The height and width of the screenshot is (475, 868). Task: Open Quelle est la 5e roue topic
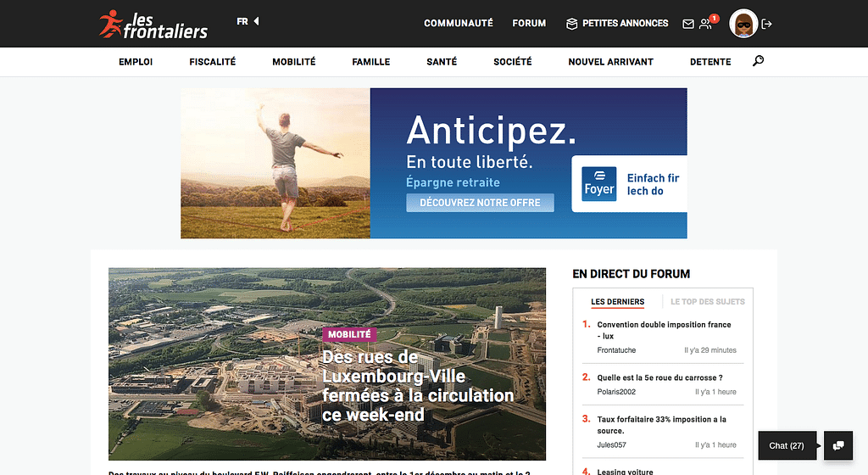tap(659, 377)
